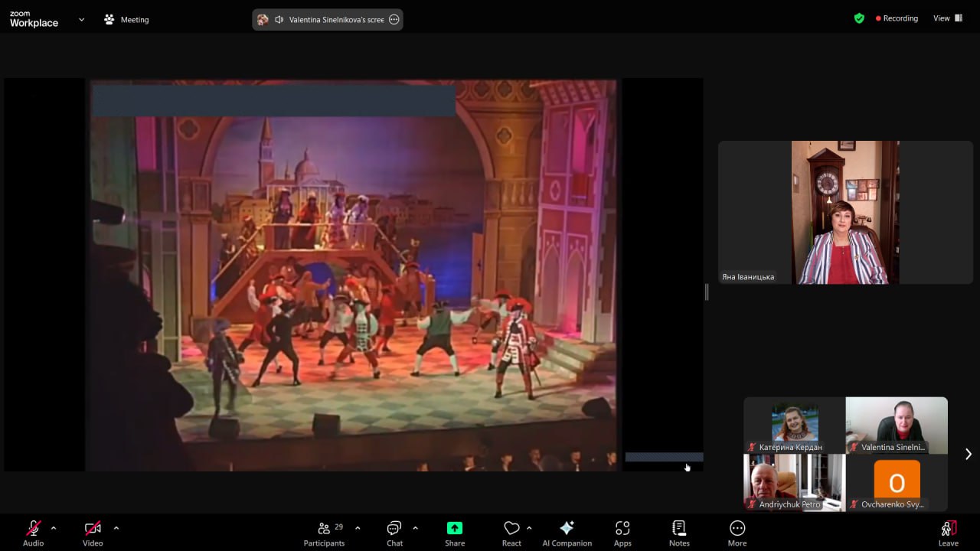Screen dimensions: 980x551
Task: Click participant count 29
Action: click(x=338, y=527)
